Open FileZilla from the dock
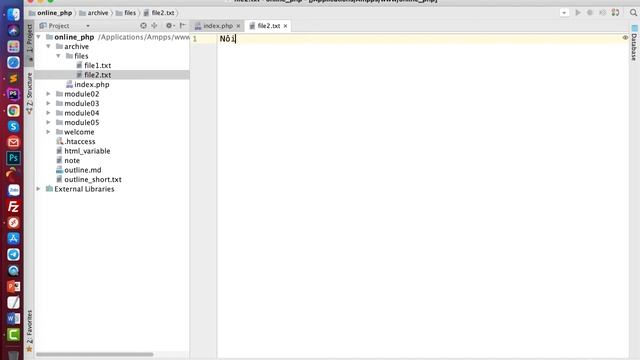The width and height of the screenshot is (640, 360). click(x=13, y=207)
